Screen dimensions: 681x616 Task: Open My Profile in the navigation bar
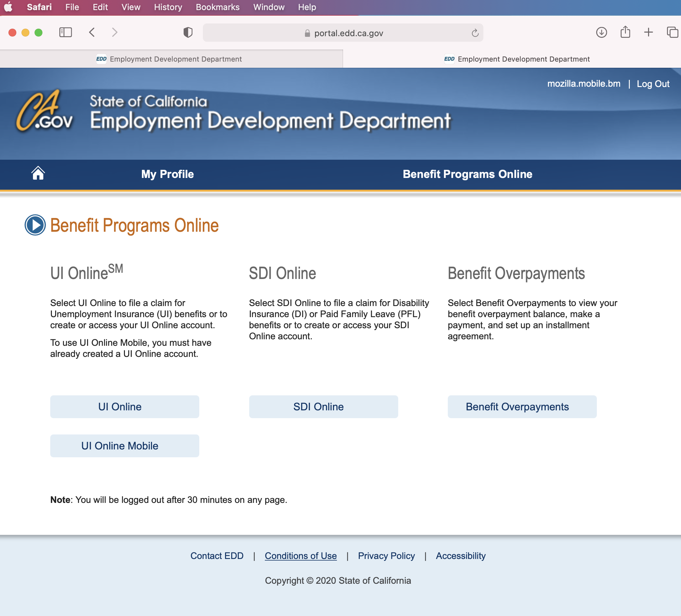(x=168, y=174)
